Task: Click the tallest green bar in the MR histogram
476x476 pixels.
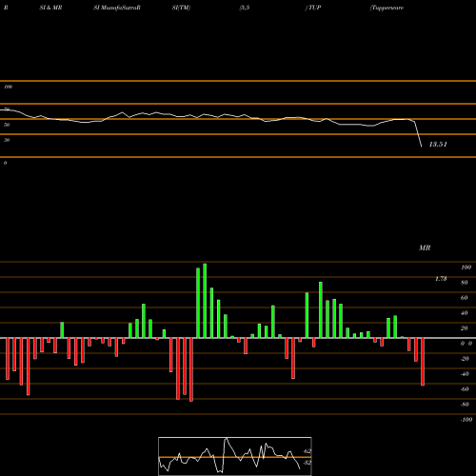Action: (205, 301)
